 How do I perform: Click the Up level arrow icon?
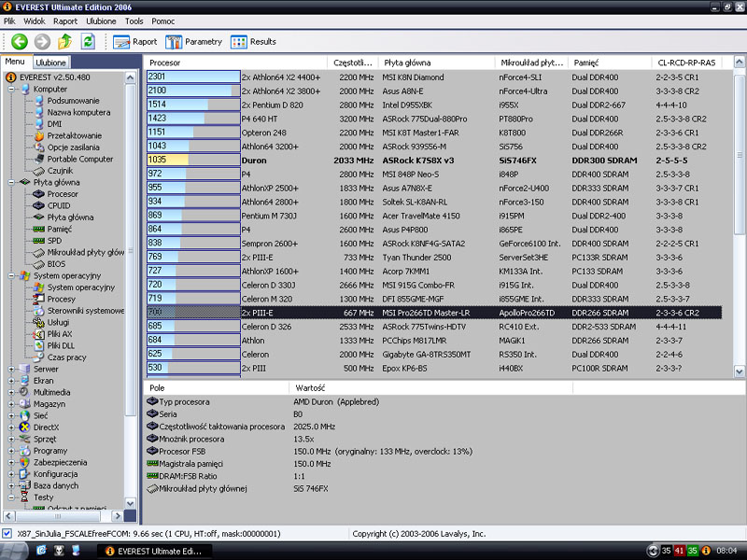64,42
